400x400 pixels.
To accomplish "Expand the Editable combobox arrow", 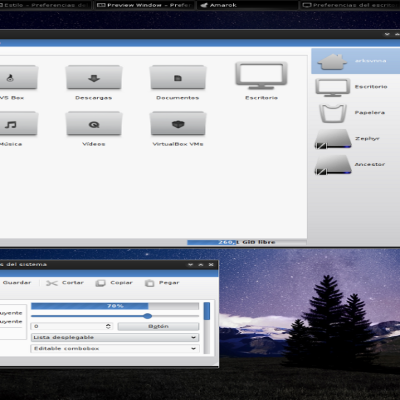I will pyautogui.click(x=193, y=349).
